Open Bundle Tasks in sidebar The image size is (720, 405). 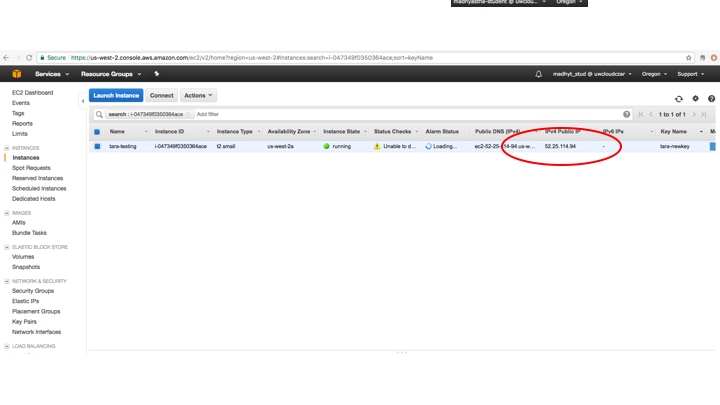pos(29,233)
